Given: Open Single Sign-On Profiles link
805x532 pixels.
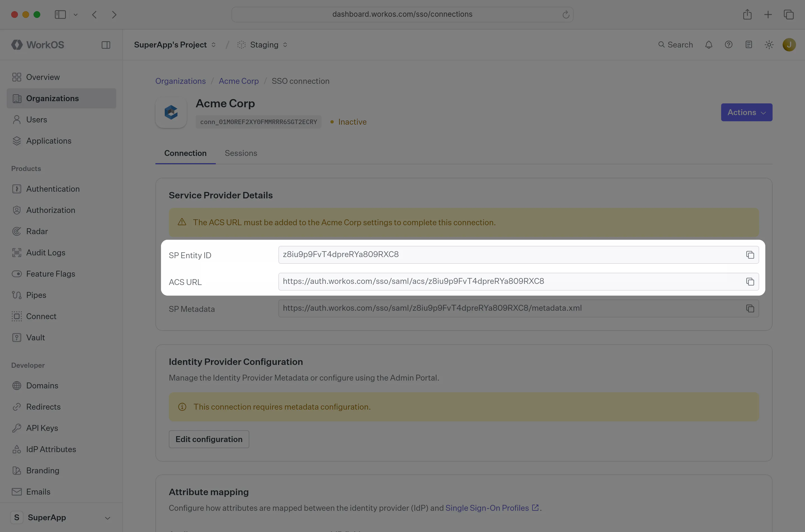Looking at the screenshot, I should [492, 508].
